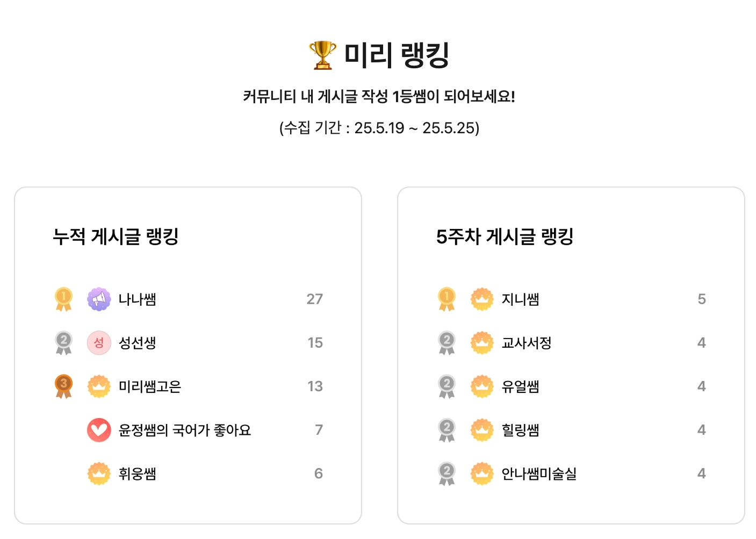Click the 누적 게시글 랭킹 heading
Viewport: 756px width, 539px height.
point(116,236)
